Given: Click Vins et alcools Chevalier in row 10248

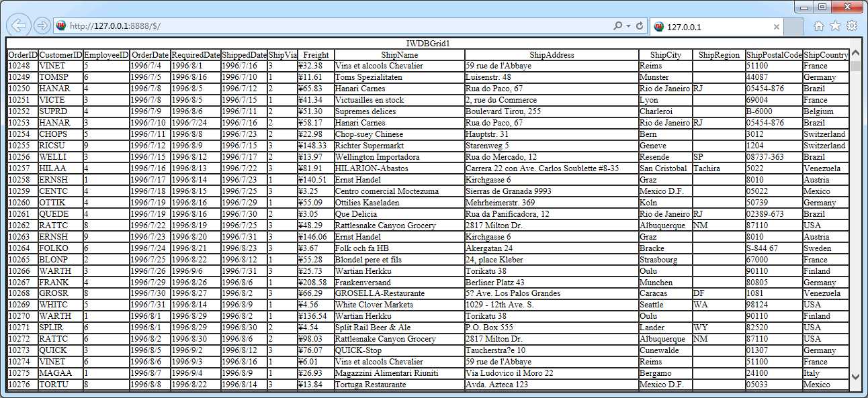Looking at the screenshot, I should click(399, 66).
